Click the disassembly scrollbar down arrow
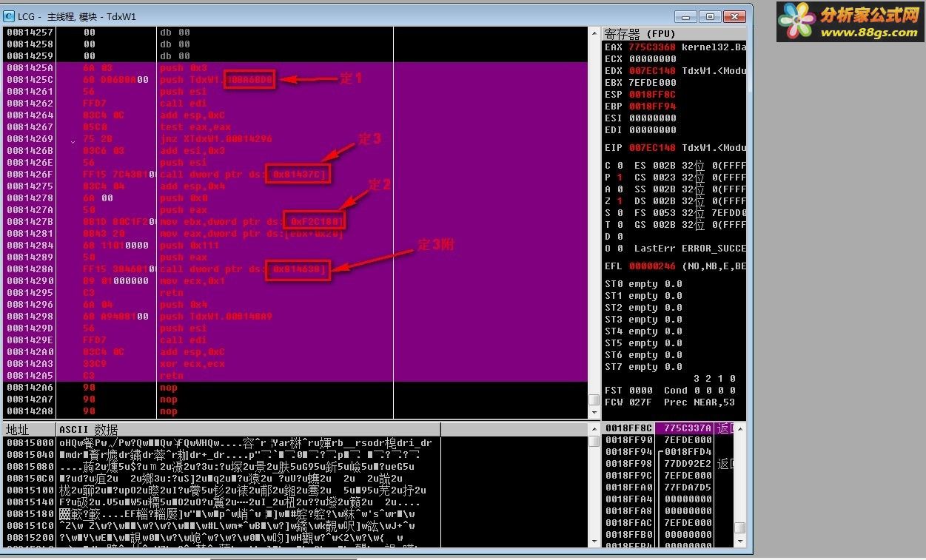Viewport: 926px width, 560px height. click(x=594, y=412)
